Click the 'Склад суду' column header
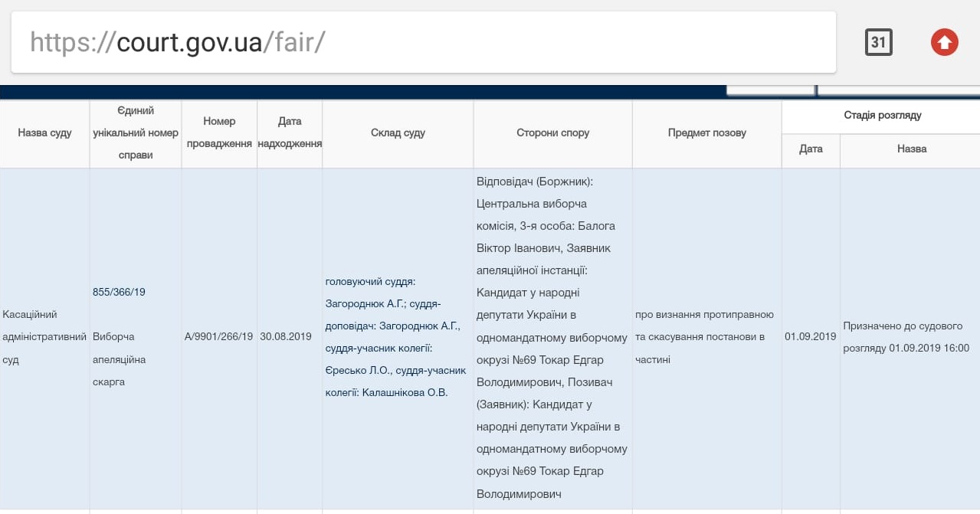Image resolution: width=980 pixels, height=514 pixels. (x=398, y=133)
